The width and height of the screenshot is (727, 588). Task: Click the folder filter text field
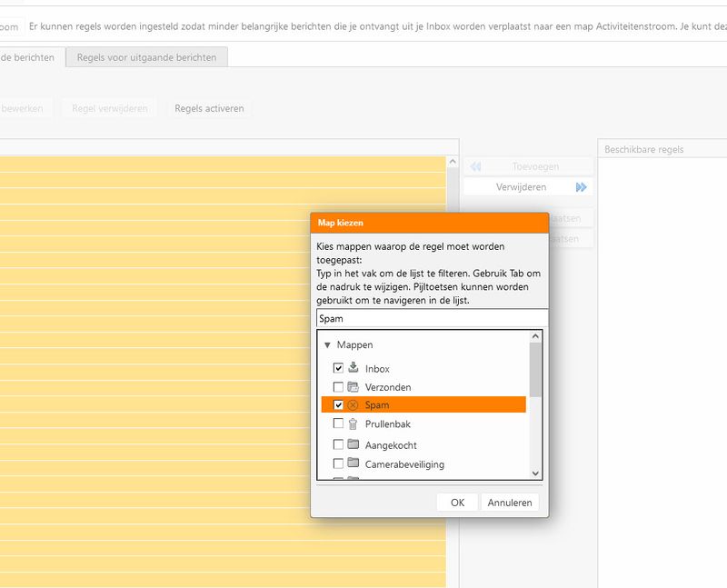pyautogui.click(x=432, y=319)
